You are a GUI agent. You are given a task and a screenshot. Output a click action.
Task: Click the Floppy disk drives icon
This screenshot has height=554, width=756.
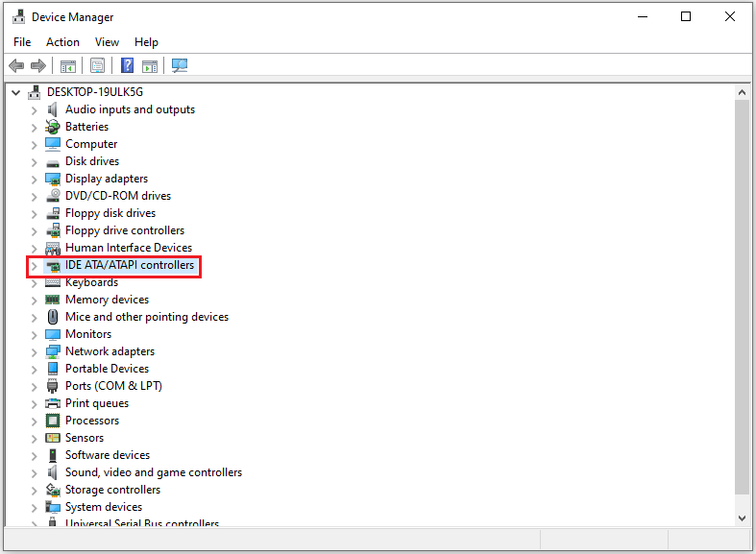(53, 213)
